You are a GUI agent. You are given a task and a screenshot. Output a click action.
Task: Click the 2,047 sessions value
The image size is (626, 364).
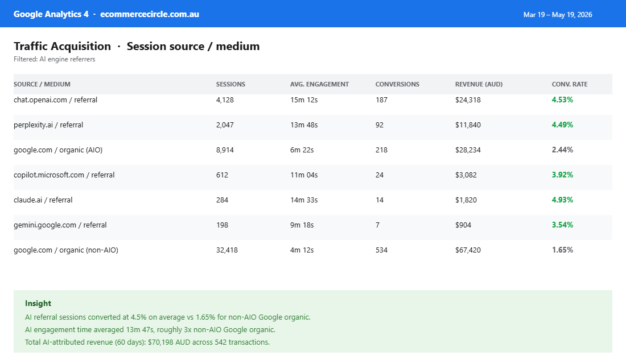point(225,125)
